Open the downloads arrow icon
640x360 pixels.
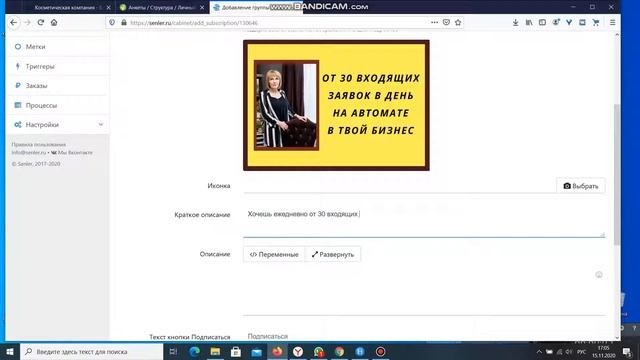point(516,22)
